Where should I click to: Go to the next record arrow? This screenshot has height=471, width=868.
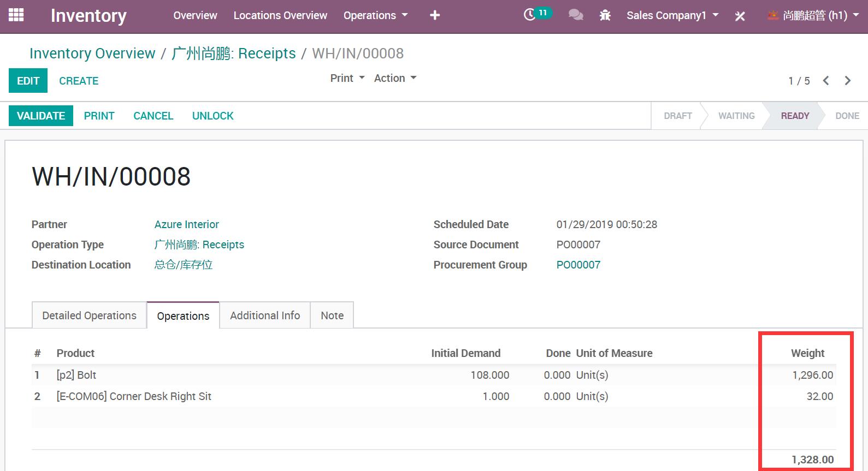tap(847, 81)
